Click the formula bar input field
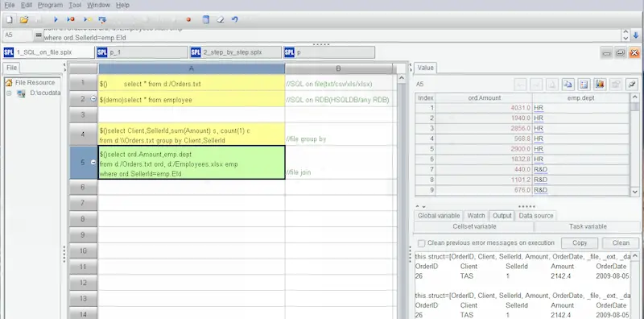The image size is (644, 319). (332, 35)
